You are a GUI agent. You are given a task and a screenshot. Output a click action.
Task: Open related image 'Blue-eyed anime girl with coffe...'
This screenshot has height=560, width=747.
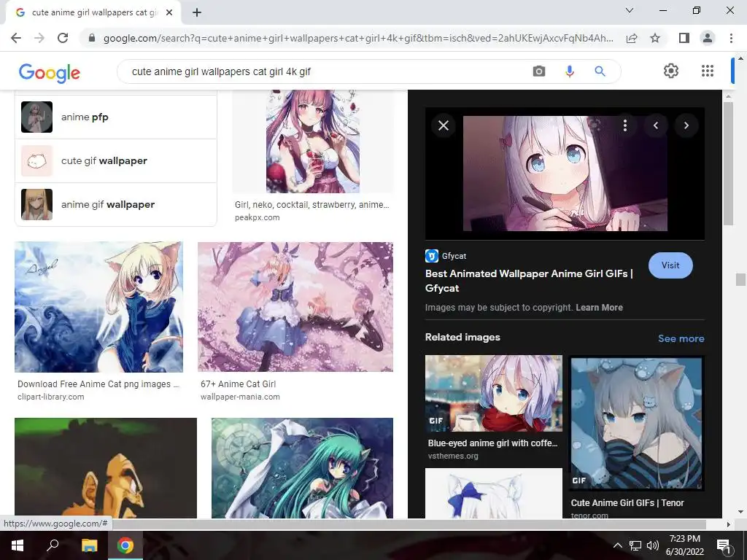pyautogui.click(x=494, y=393)
